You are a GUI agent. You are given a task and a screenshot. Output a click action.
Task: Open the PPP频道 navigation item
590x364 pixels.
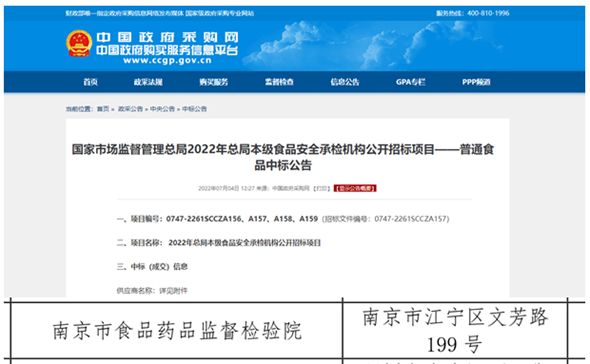[x=476, y=82]
